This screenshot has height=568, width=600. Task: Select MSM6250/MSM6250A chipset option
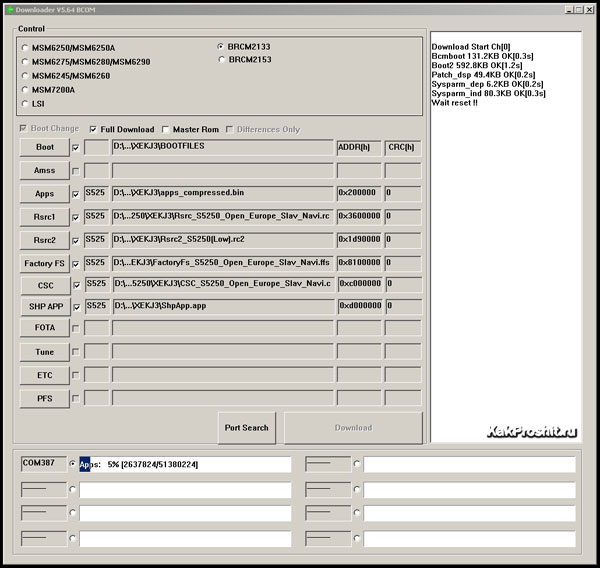click(25, 48)
